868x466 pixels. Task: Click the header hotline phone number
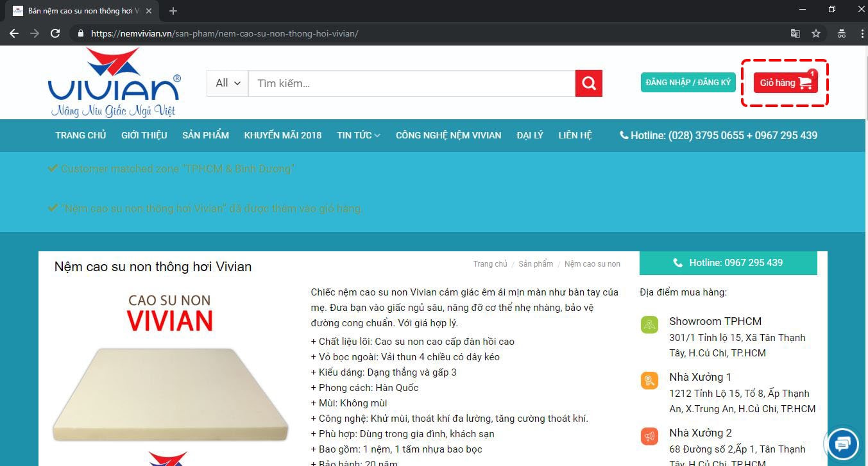[719, 135]
